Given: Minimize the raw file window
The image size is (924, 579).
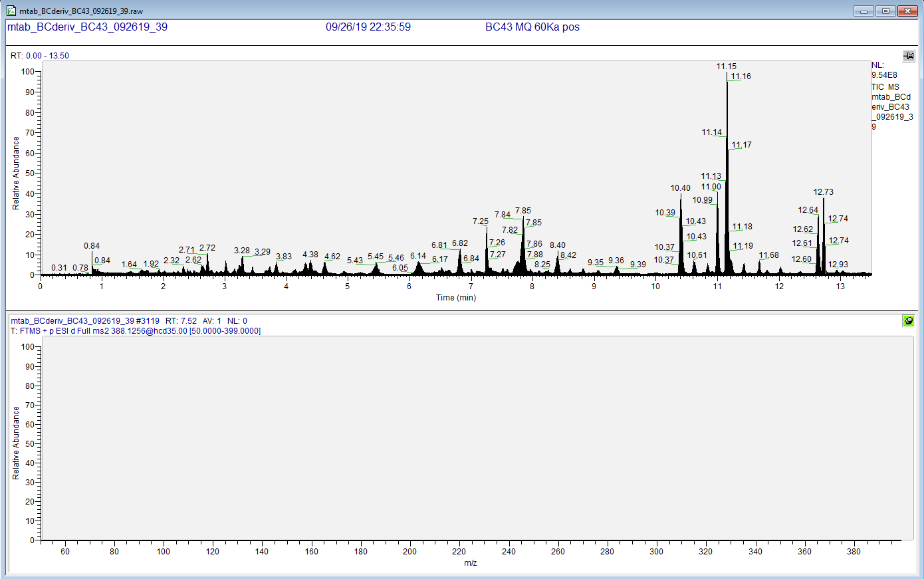Looking at the screenshot, I should pyautogui.click(x=864, y=11).
